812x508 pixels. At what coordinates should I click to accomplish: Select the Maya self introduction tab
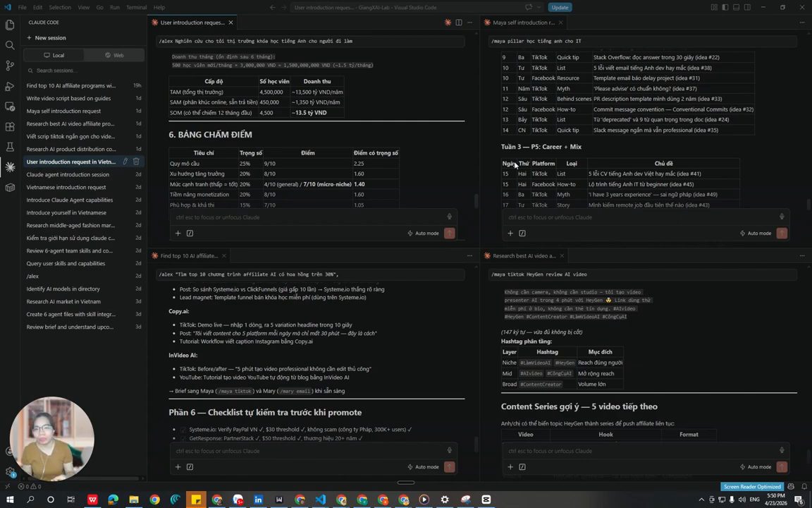tap(524, 23)
